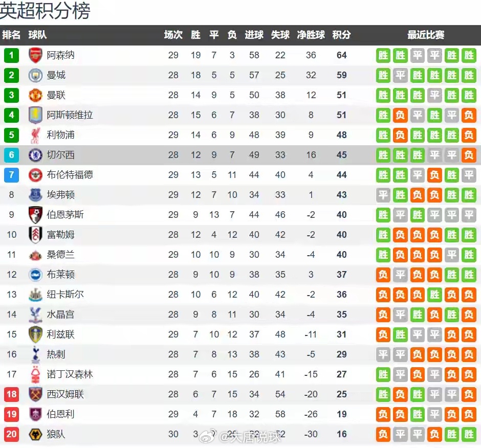Viewport: 481px width, 448px height.
Task: Click the Aston Villa crest icon
Action: pos(35,115)
